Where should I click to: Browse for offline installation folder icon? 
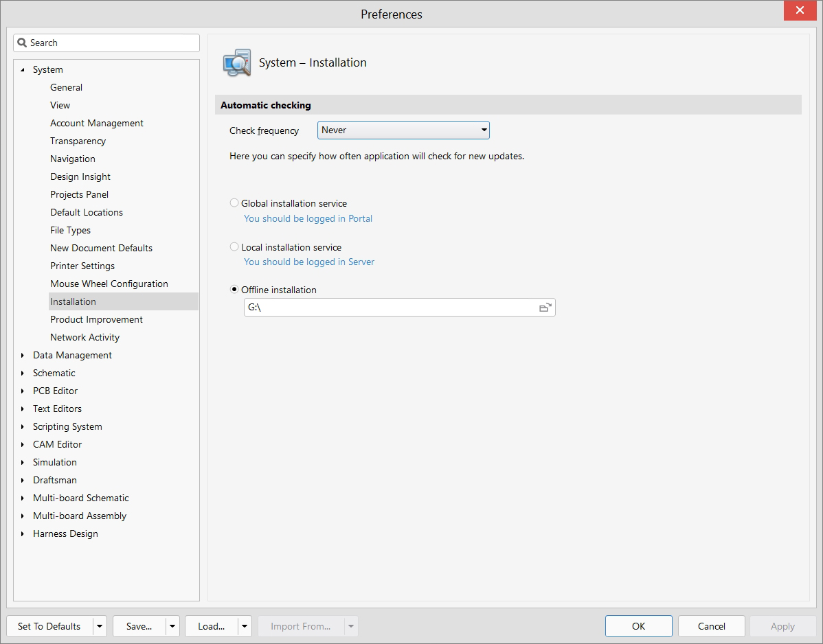pos(545,308)
